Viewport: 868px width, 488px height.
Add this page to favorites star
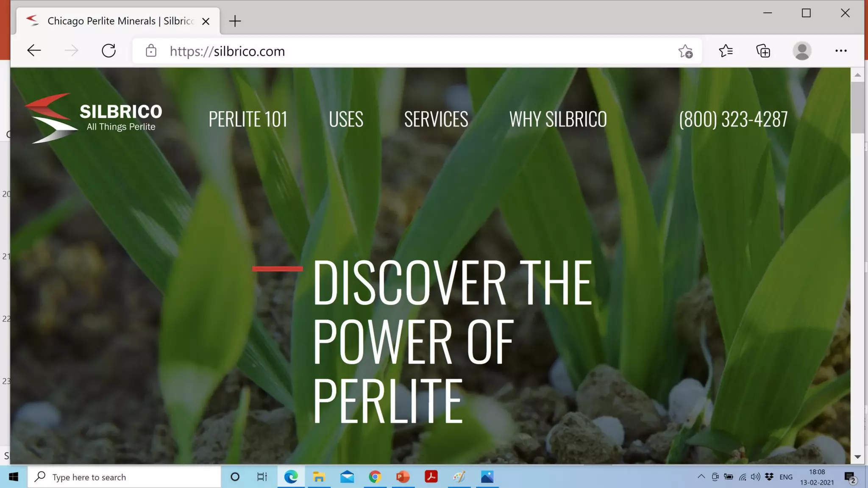click(x=685, y=51)
